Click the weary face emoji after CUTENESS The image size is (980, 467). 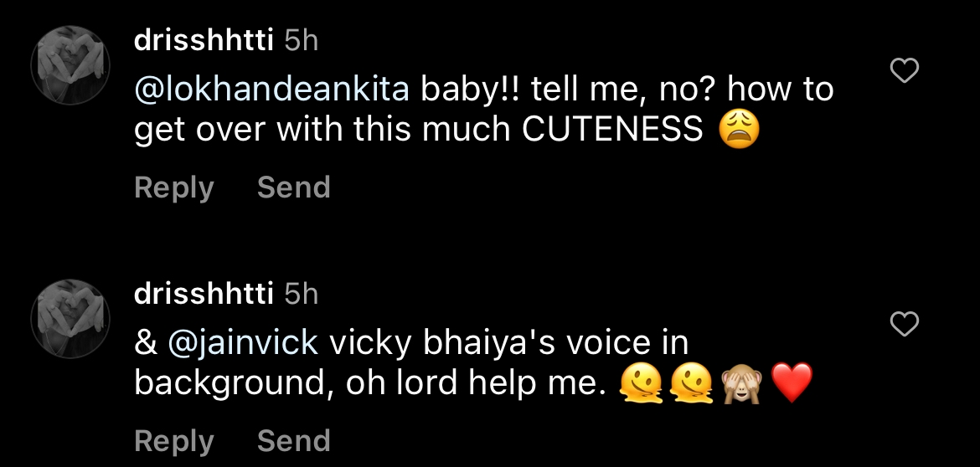pyautogui.click(x=739, y=130)
